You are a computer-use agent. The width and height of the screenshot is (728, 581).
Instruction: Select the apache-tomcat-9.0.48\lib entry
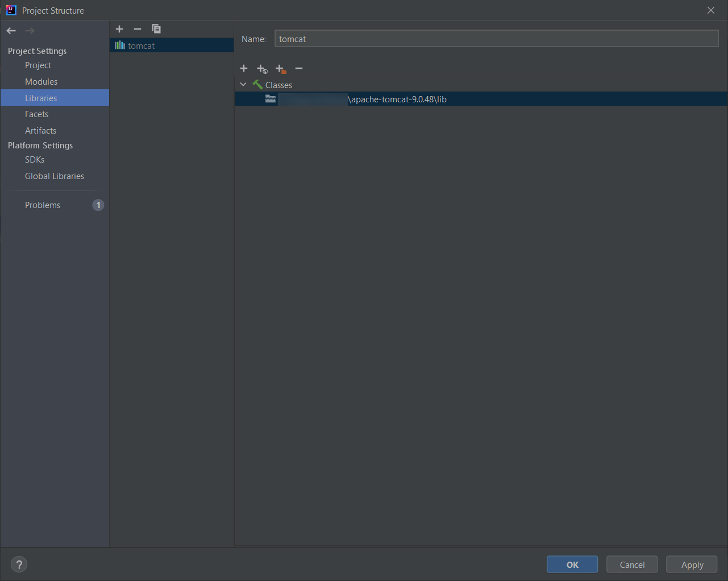[x=481, y=99]
